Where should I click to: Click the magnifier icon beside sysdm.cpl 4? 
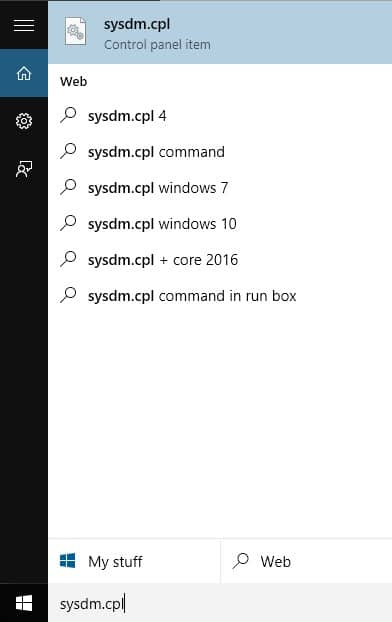coord(68,115)
